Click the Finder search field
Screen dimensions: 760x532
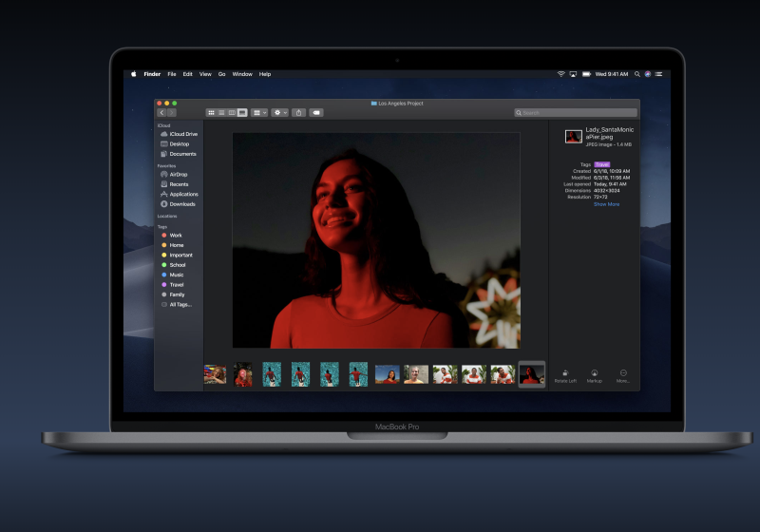pyautogui.click(x=575, y=112)
